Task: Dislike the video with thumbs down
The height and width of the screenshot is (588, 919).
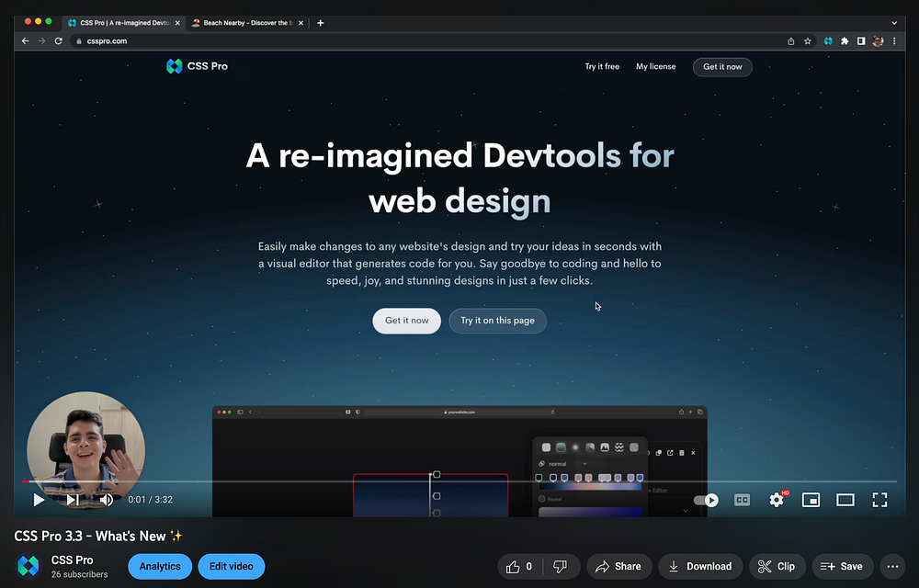Action: point(561,566)
